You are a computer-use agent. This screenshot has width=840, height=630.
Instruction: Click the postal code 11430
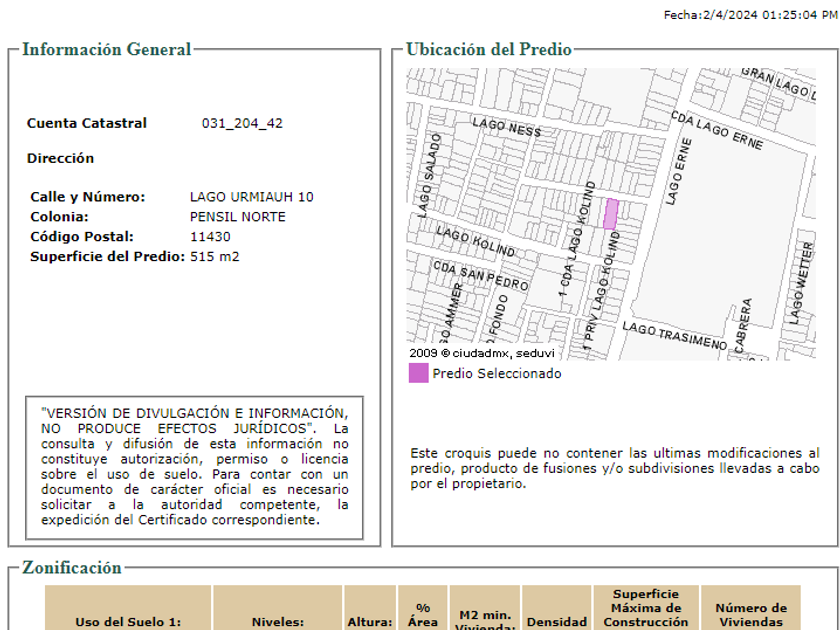coord(210,237)
